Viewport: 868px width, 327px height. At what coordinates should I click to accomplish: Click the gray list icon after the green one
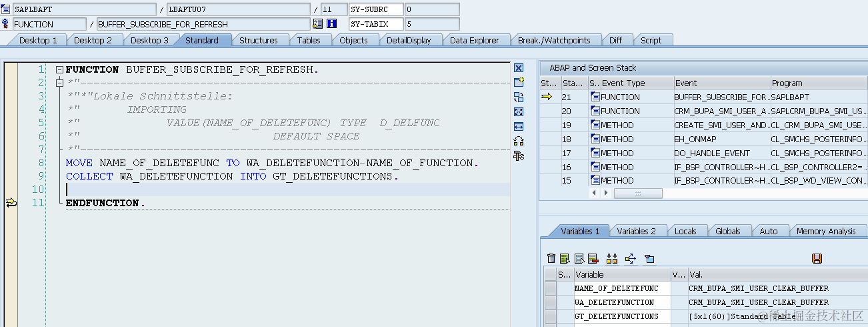point(579,258)
